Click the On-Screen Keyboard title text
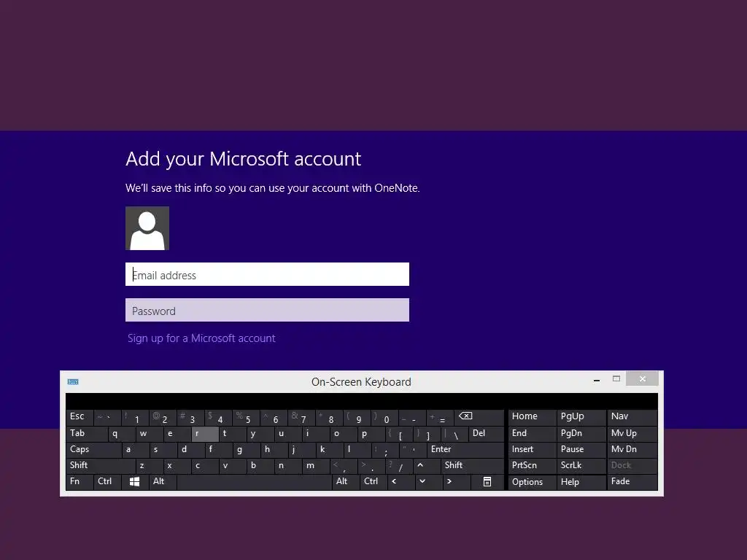 (x=361, y=382)
